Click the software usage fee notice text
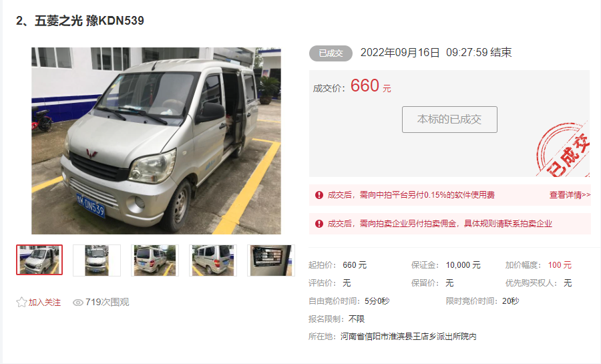 [x=411, y=195]
